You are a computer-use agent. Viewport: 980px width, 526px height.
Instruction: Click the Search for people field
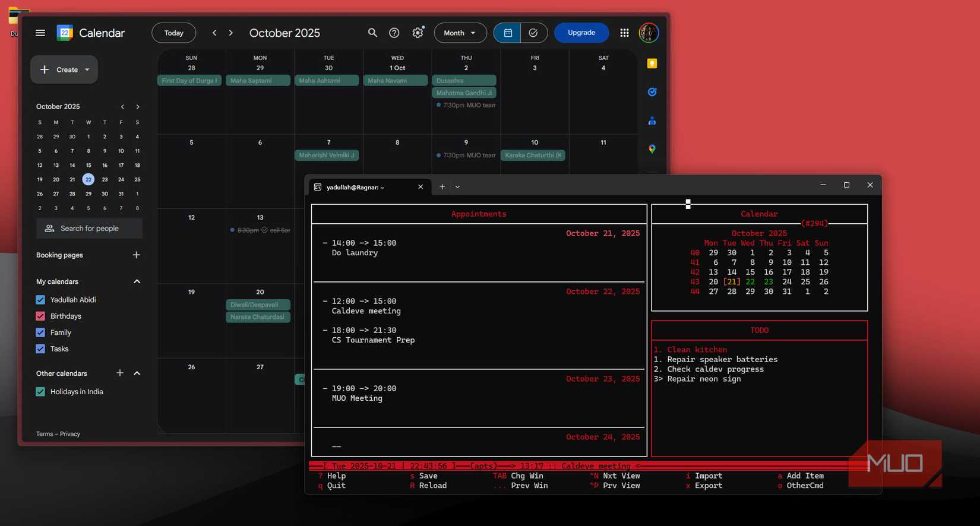[x=90, y=229]
